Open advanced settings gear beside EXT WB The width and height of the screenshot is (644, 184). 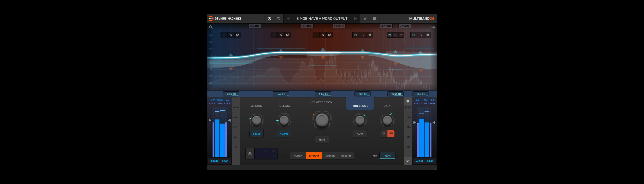250,154
